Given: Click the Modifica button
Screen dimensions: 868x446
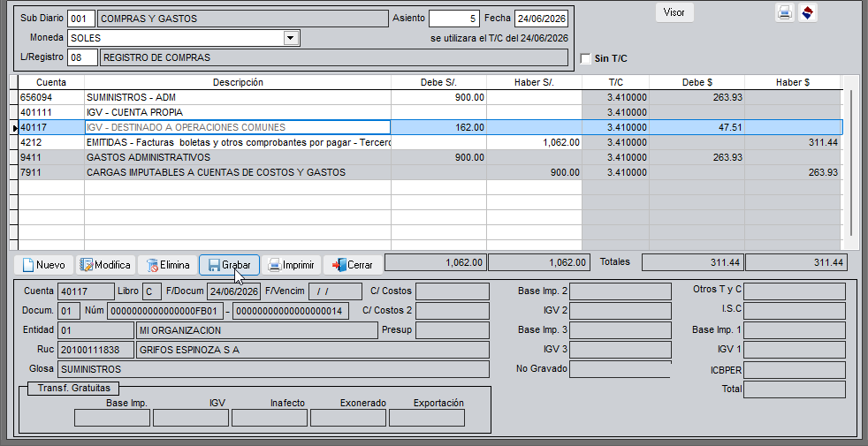Looking at the screenshot, I should click(x=105, y=265).
